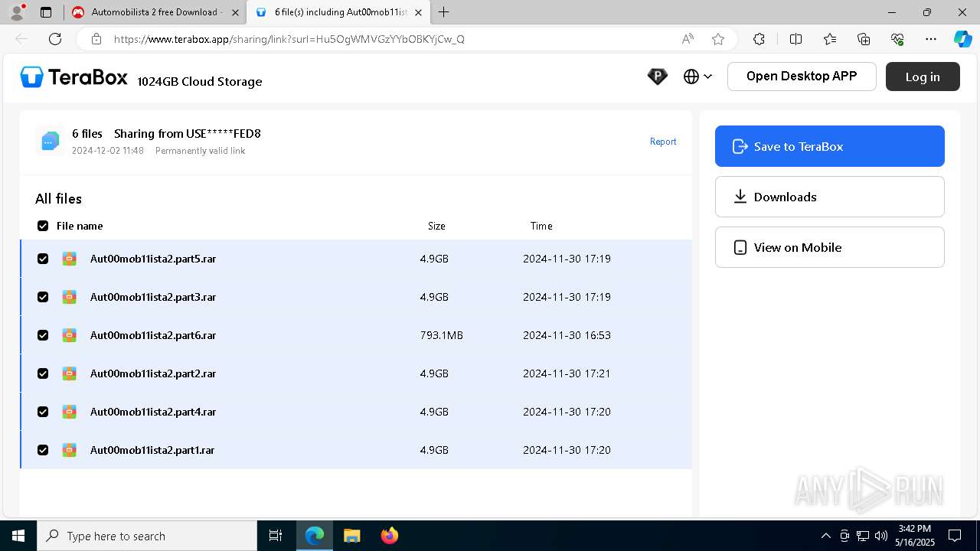Uncheck Aut00mob11ista2.part5.rar checkbox
Image resolution: width=980 pixels, height=551 pixels.
[43, 259]
